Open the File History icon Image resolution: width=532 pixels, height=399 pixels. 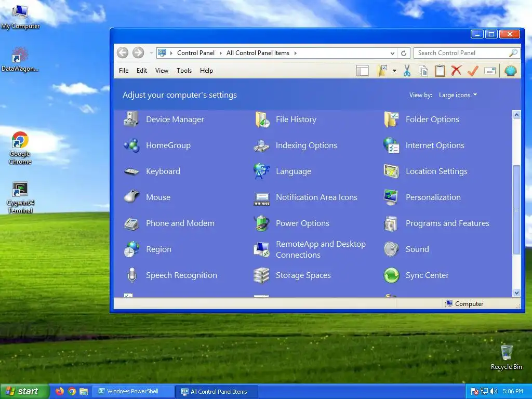tap(262, 119)
